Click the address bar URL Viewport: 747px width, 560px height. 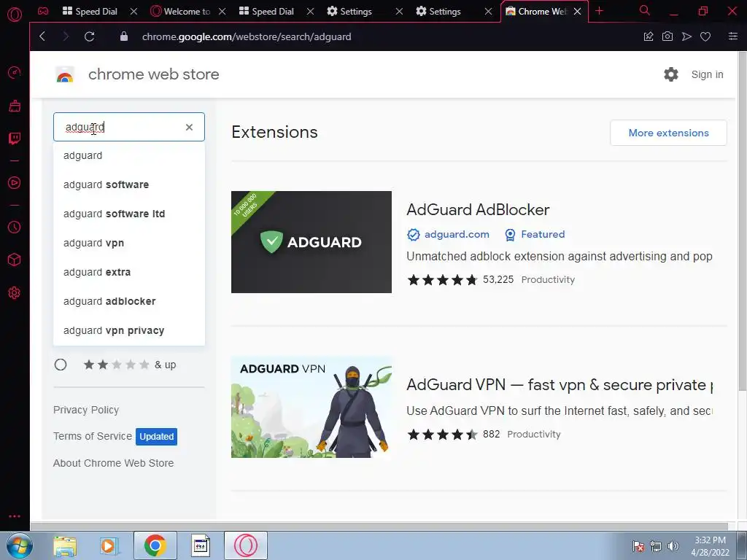coord(247,36)
